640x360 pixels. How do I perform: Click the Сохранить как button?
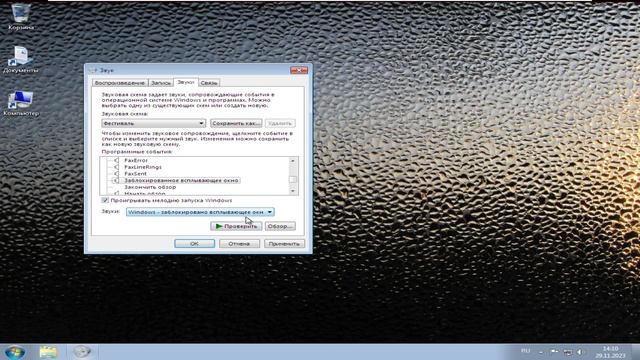click(236, 123)
